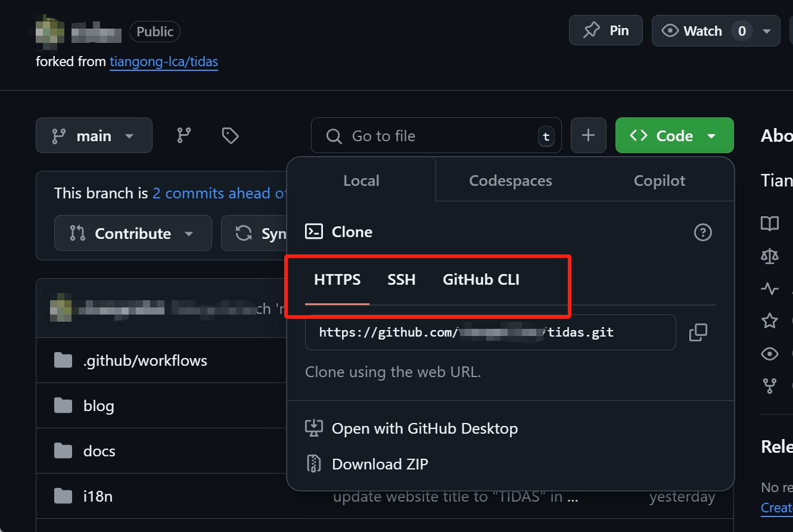Open the Copilot tab
793x532 pixels.
659,181
